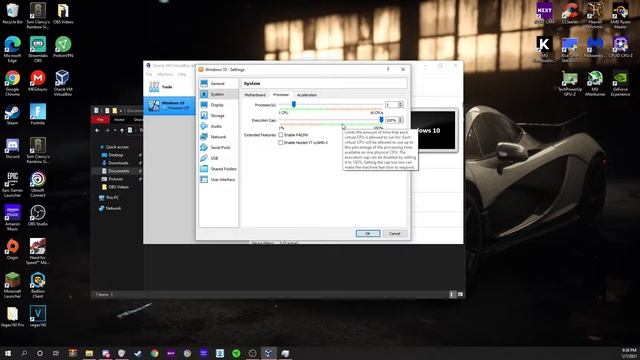Screen dimensions: 640x360
Task: Open Shared Folders settings category
Action: 218,169
